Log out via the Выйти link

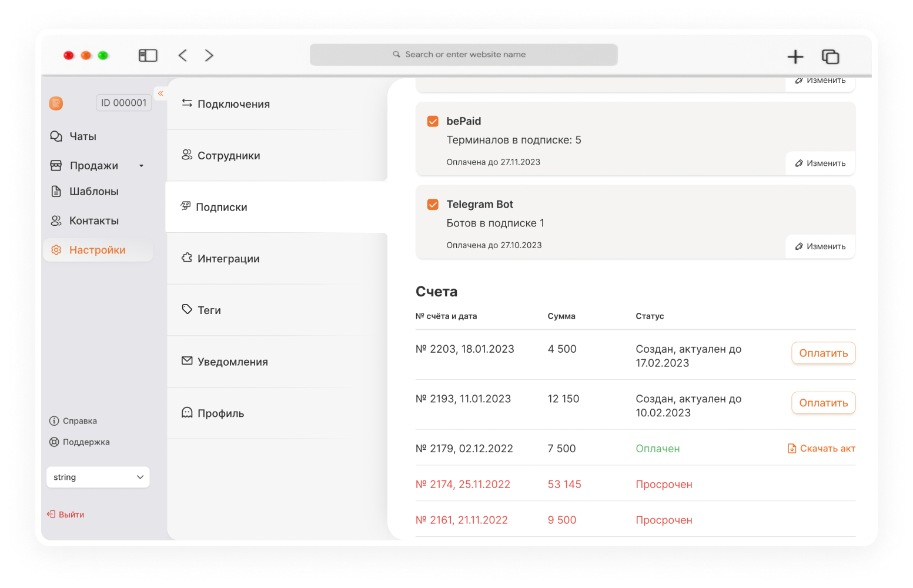[66, 514]
